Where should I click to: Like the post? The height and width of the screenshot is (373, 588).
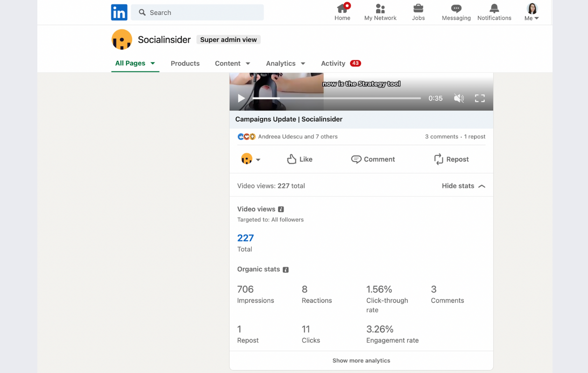click(300, 159)
